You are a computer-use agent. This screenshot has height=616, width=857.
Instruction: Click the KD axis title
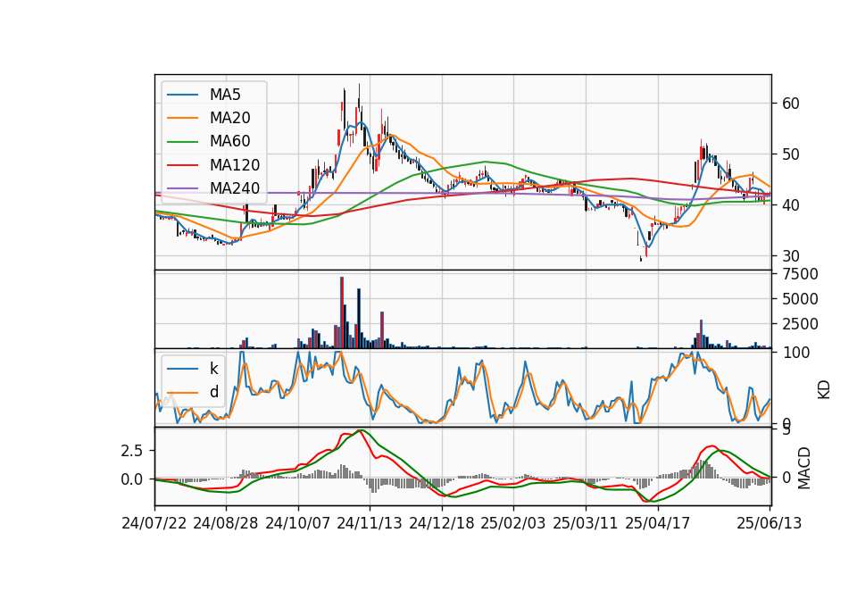(x=824, y=389)
